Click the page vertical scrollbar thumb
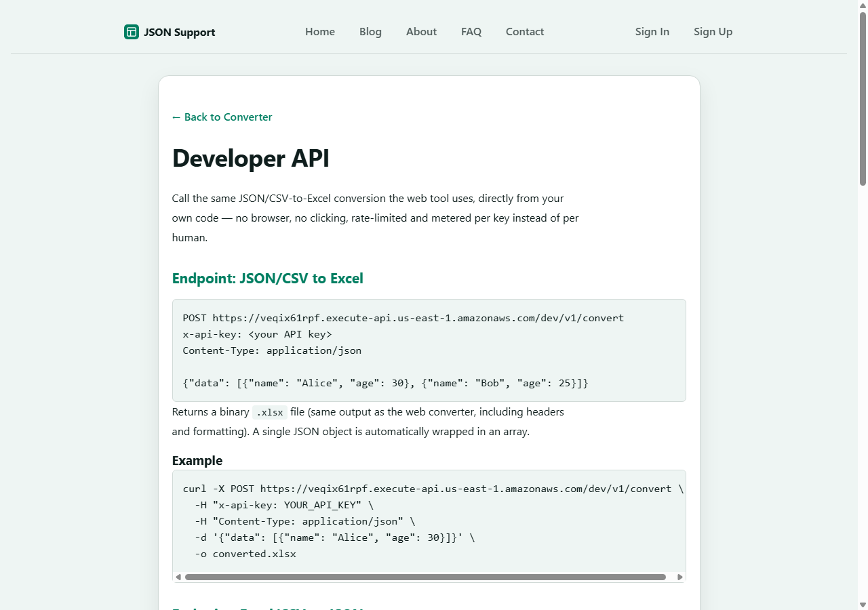This screenshot has height=610, width=868. click(x=863, y=98)
